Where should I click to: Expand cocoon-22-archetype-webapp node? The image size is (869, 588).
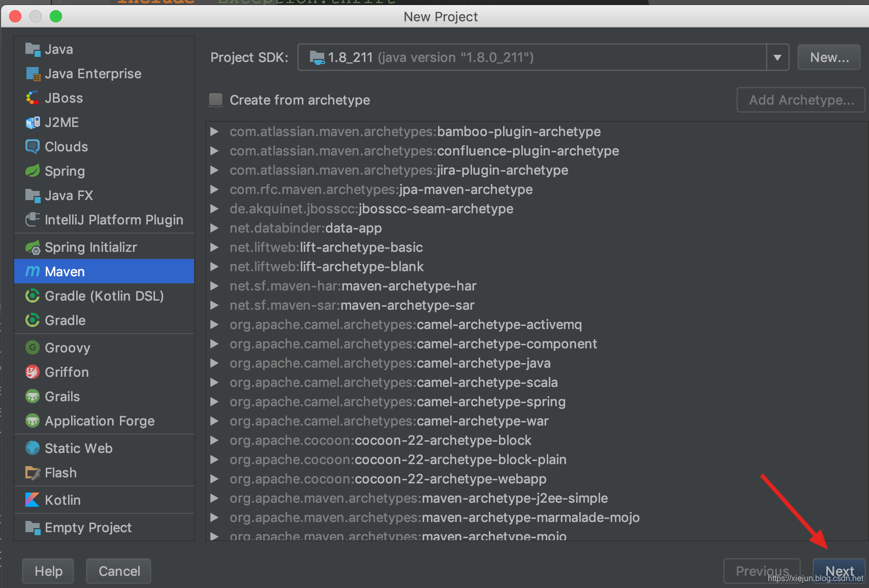214,479
